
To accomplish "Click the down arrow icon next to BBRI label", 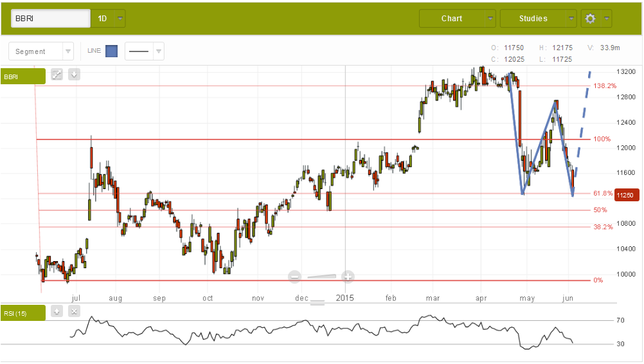I will (75, 75).
